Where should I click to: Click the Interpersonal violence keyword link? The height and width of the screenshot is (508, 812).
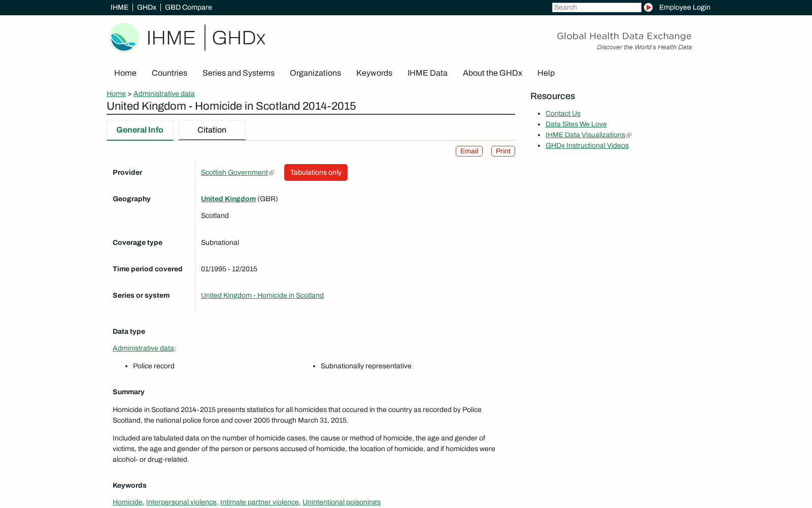[181, 502]
